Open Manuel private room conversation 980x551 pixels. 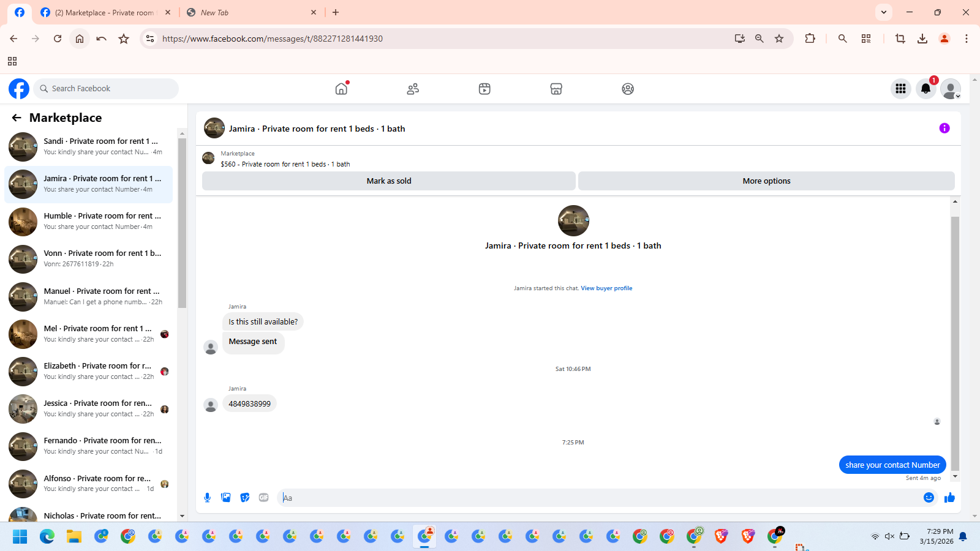(89, 297)
